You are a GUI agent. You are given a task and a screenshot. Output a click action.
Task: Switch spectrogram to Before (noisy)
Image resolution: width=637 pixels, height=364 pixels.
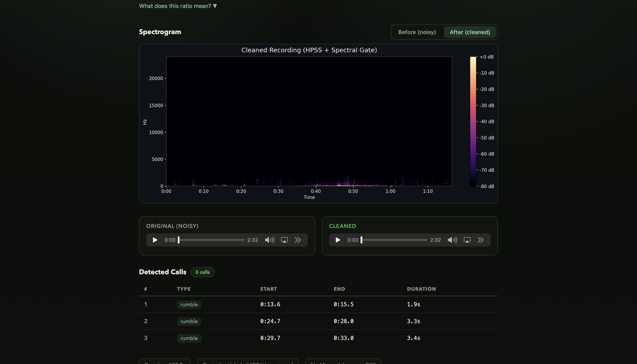tap(417, 32)
